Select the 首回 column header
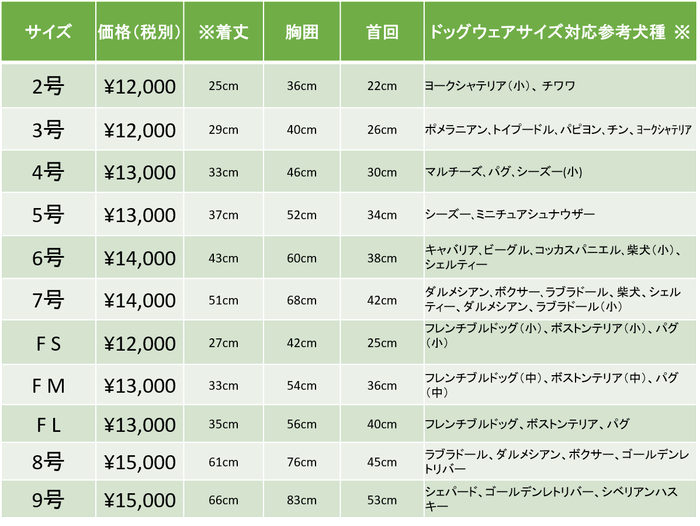The image size is (700, 526). point(382,31)
